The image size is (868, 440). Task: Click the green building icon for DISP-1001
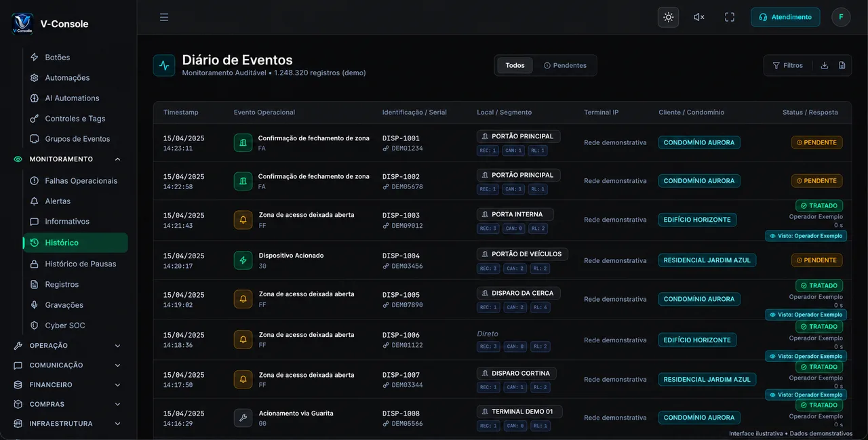pos(243,142)
